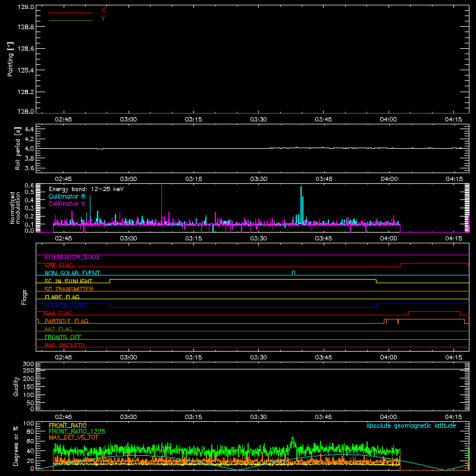
Task: Click the small dip in roll period line
Action: (x=100, y=149)
